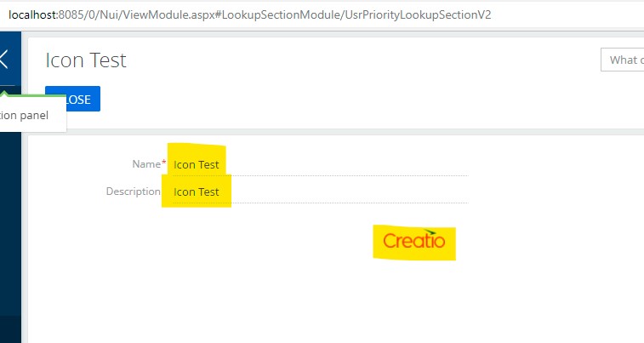Screen dimensions: 644x343
Task: Click the red required asterisk beside Name
Action: (164, 162)
